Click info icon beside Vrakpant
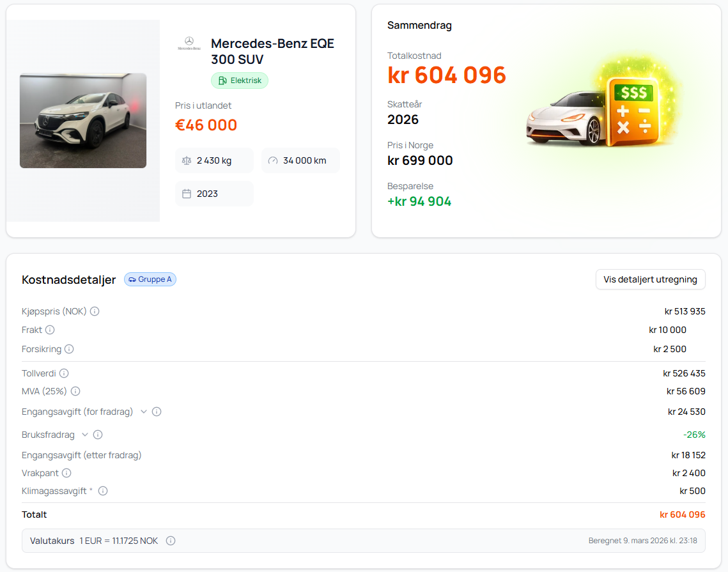Image resolution: width=728 pixels, height=572 pixels. click(66, 473)
